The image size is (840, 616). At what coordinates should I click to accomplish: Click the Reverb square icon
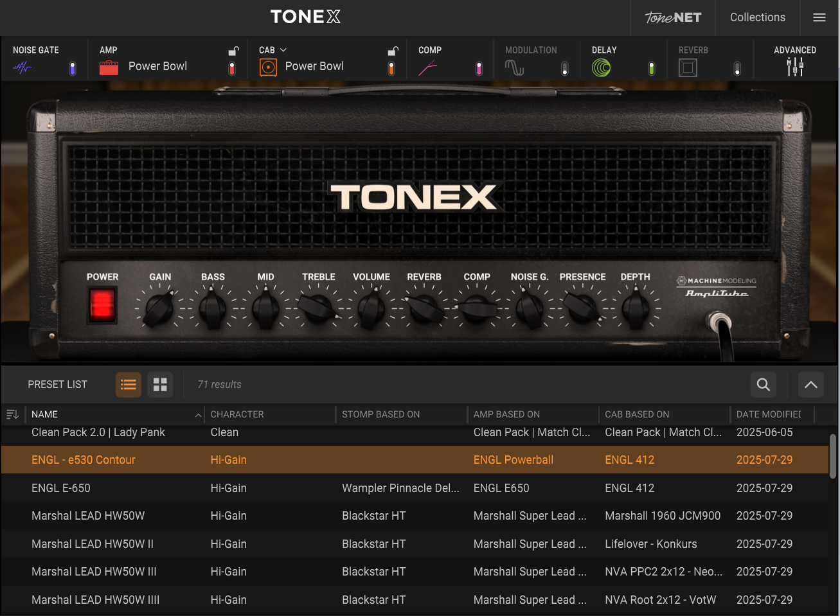pyautogui.click(x=688, y=67)
